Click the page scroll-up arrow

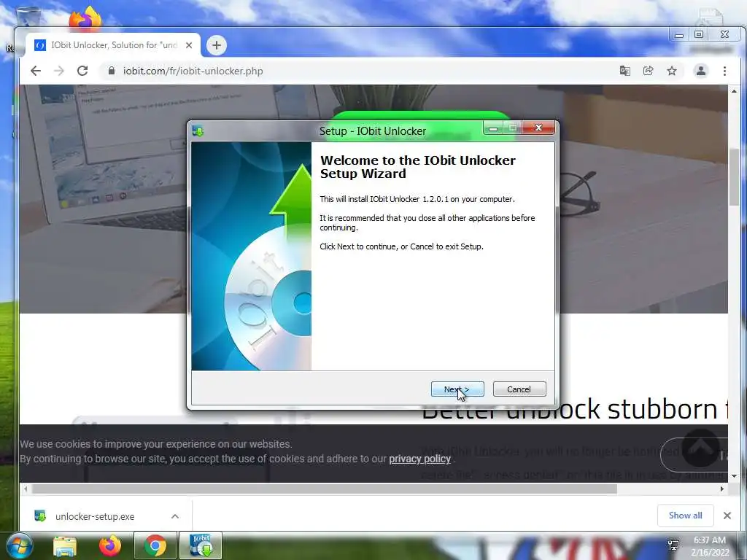click(x=734, y=91)
